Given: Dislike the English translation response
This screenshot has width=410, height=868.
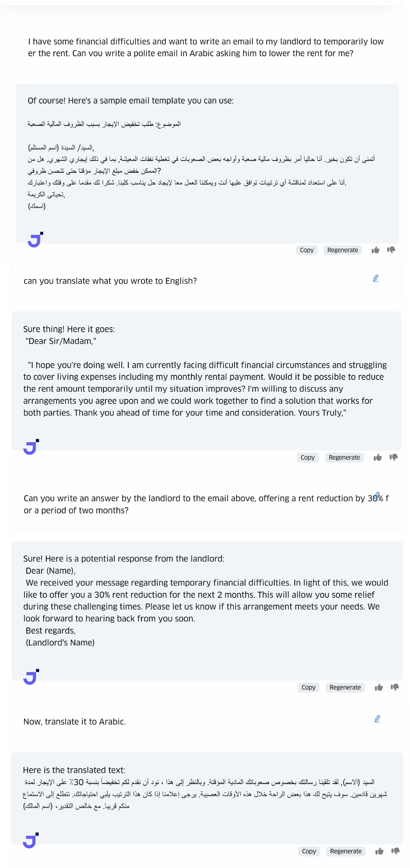Looking at the screenshot, I should click(x=393, y=457).
